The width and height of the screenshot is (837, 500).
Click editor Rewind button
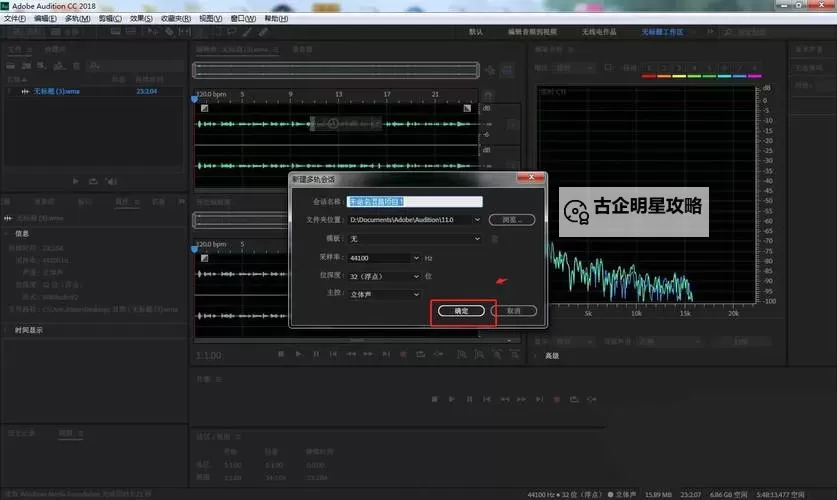351,354
